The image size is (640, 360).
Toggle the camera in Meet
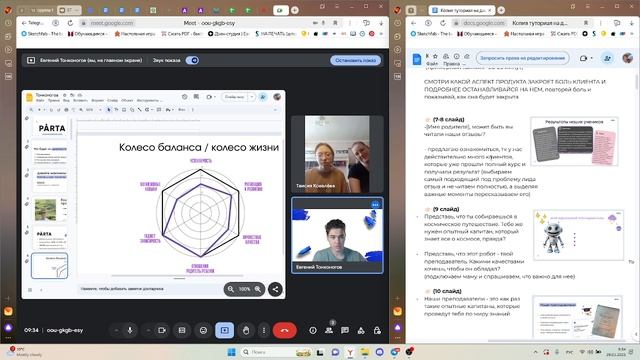point(162,330)
